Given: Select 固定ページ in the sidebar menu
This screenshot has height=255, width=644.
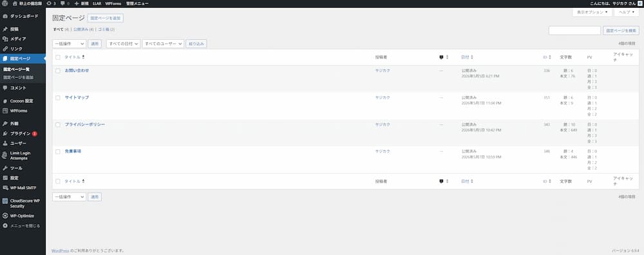Looking at the screenshot, I should point(23,59).
